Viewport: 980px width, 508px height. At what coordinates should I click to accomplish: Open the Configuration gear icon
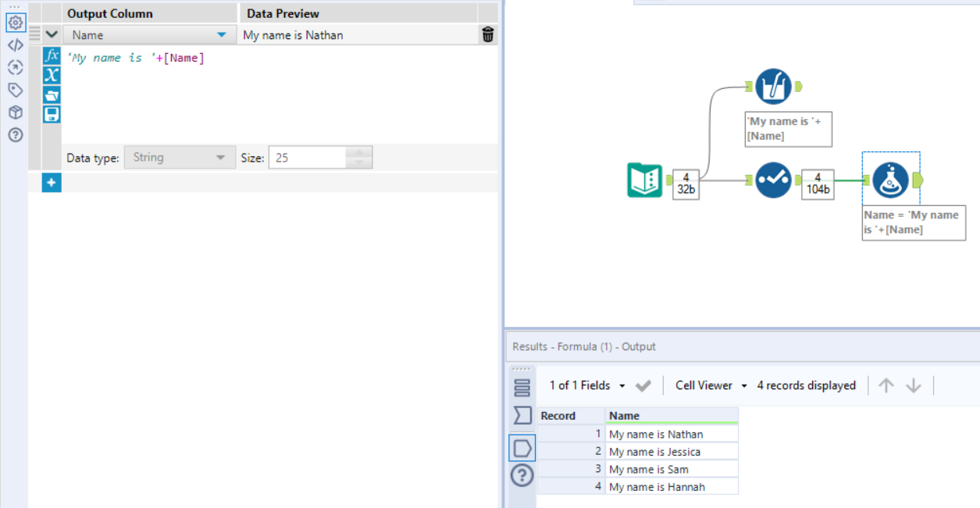coord(15,23)
